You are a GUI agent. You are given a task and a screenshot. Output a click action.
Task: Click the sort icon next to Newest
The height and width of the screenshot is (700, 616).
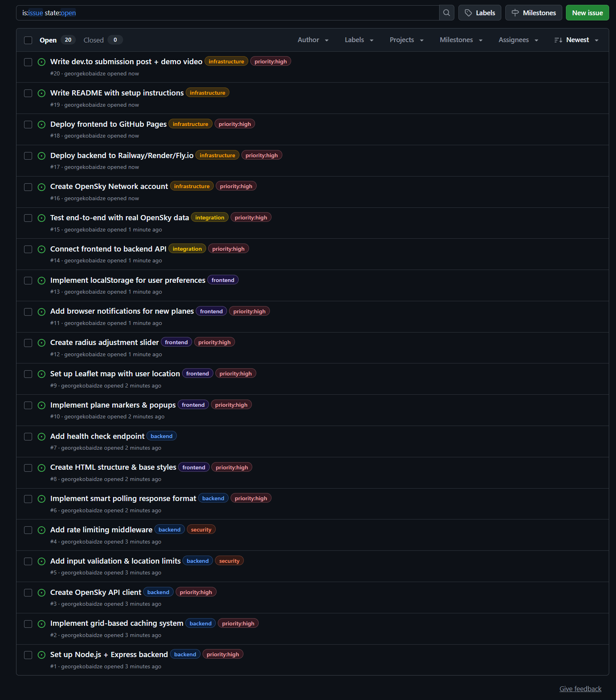click(x=558, y=40)
